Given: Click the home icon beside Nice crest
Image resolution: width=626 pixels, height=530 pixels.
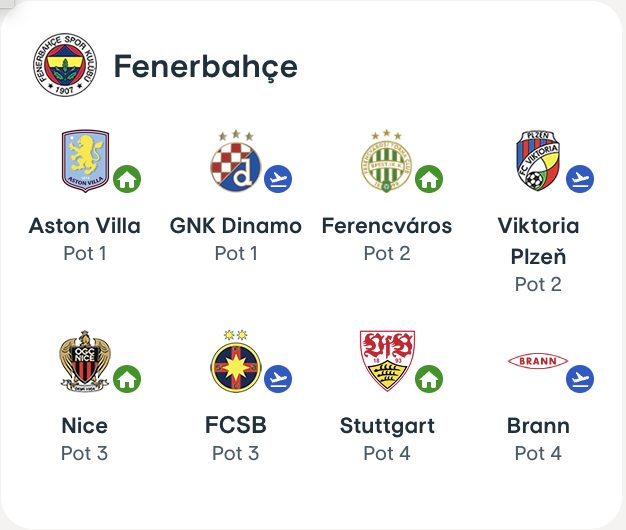Looking at the screenshot, I should tap(127, 379).
